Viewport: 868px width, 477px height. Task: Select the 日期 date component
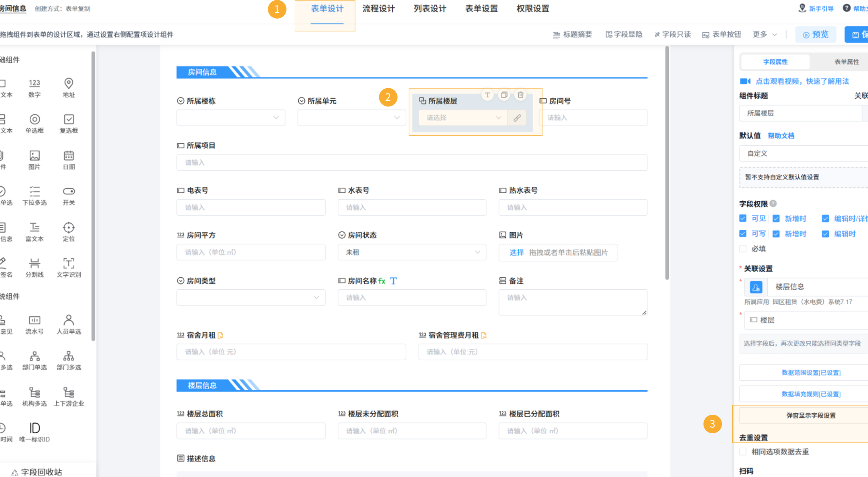[69, 160]
